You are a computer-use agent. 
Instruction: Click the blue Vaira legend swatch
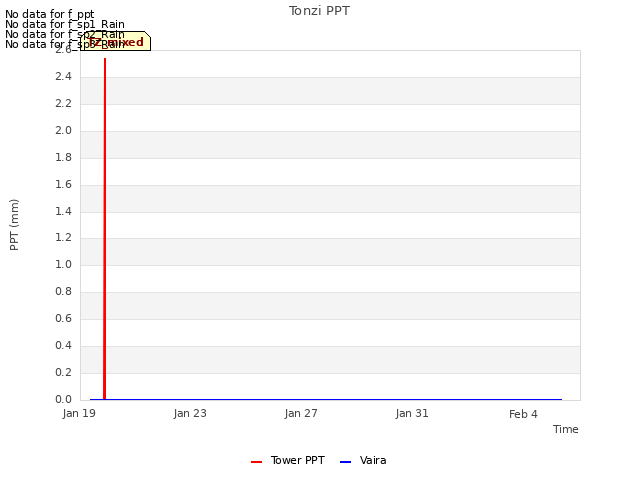(345, 462)
